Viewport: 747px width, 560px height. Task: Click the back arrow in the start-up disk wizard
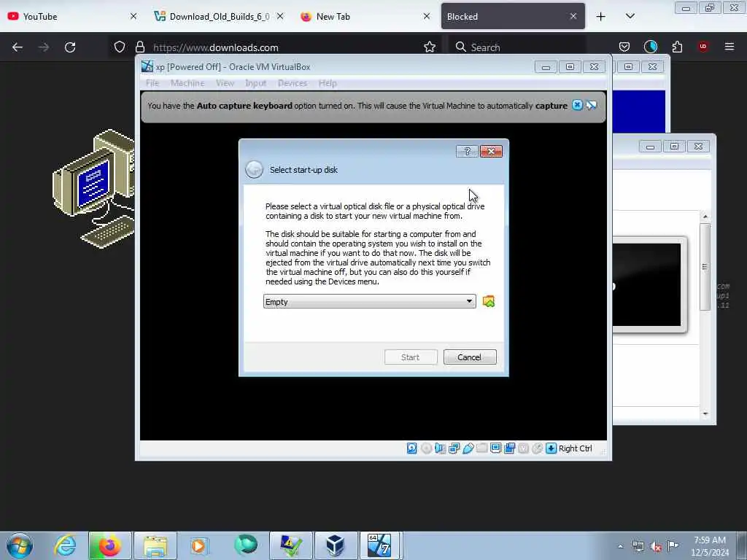click(254, 169)
